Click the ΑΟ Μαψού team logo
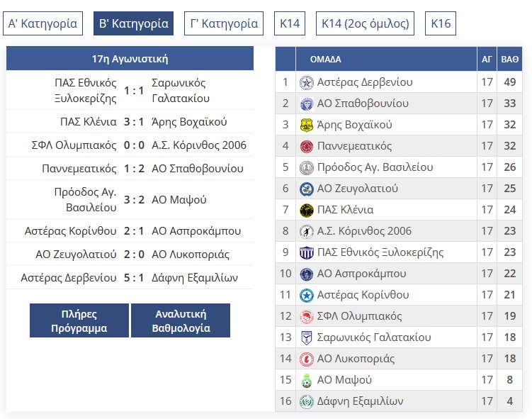Image resolution: width=532 pixels, height=419 pixels. (x=306, y=380)
